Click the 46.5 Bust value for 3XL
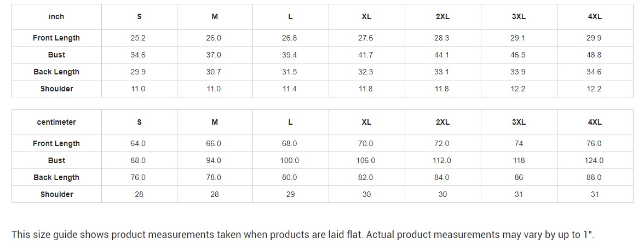This screenshot has height=244, width=644. (518, 55)
